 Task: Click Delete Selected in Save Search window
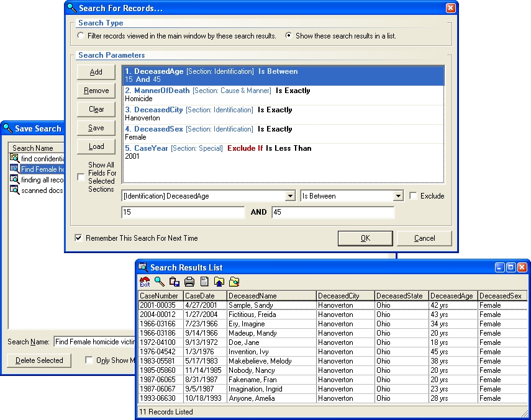[39, 360]
